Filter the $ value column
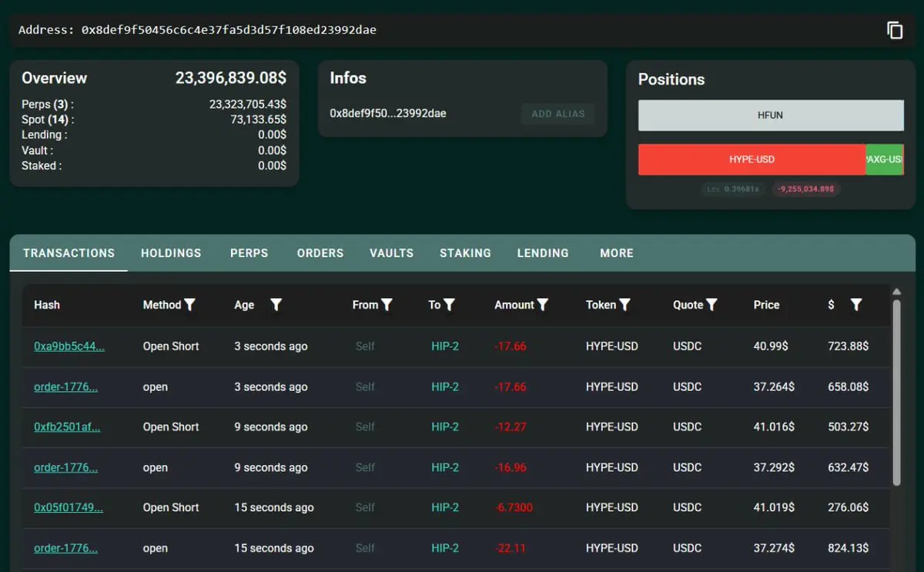The image size is (924, 572). click(x=855, y=305)
